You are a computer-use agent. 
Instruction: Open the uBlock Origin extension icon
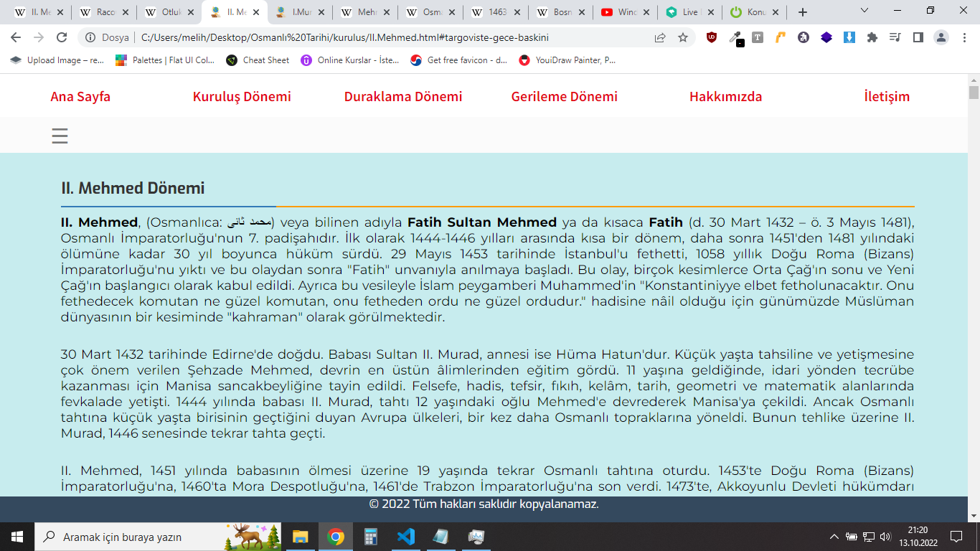(x=712, y=37)
